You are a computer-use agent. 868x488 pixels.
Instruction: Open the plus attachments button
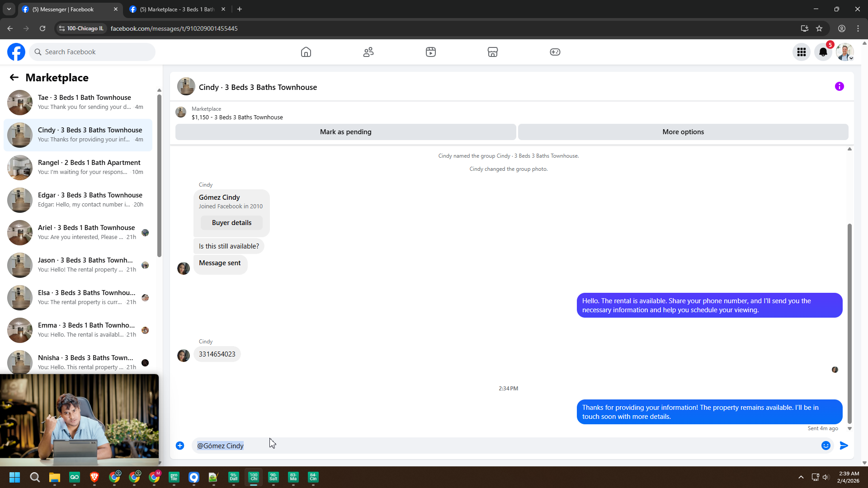(x=180, y=446)
